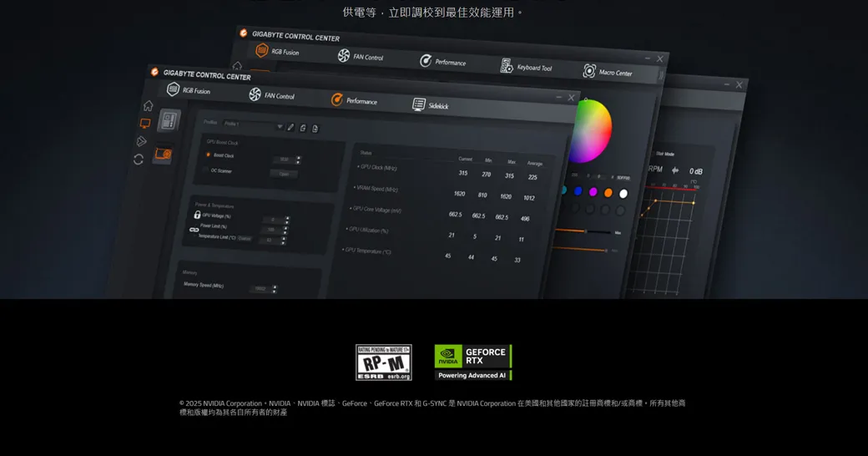Click the padlock icon beside GPU Voltage
Screen dimensions: 868x456
197,215
